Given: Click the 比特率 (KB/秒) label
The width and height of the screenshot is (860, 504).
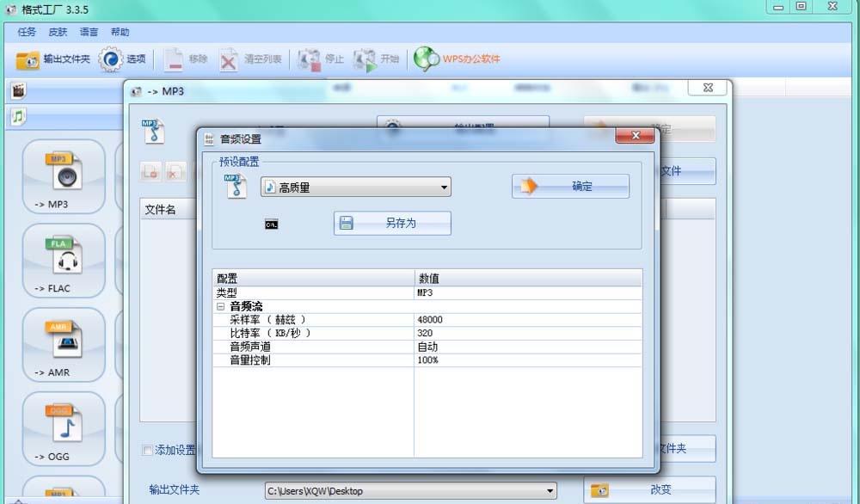Looking at the screenshot, I should (x=270, y=333).
